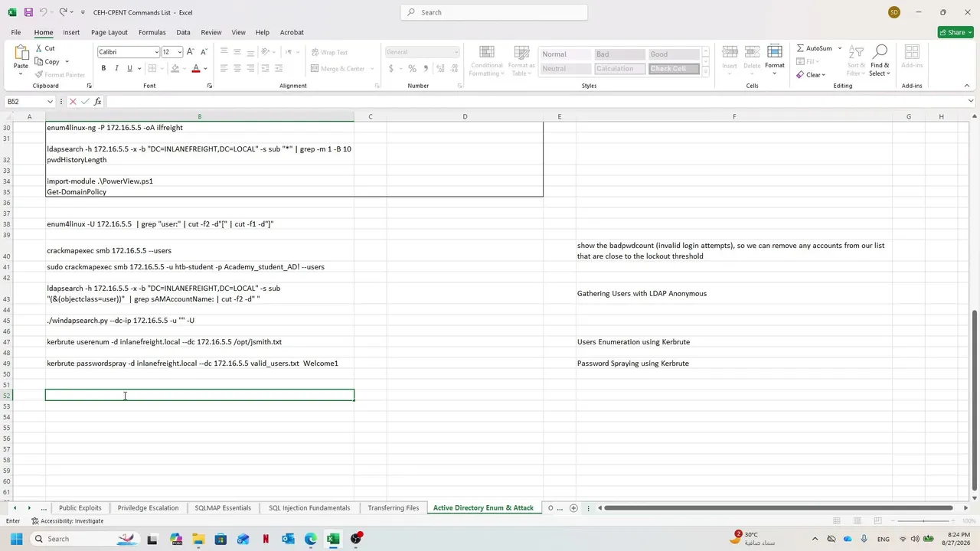Switch to the Page Layout tab
The height and width of the screenshot is (551, 980).
tap(109, 32)
